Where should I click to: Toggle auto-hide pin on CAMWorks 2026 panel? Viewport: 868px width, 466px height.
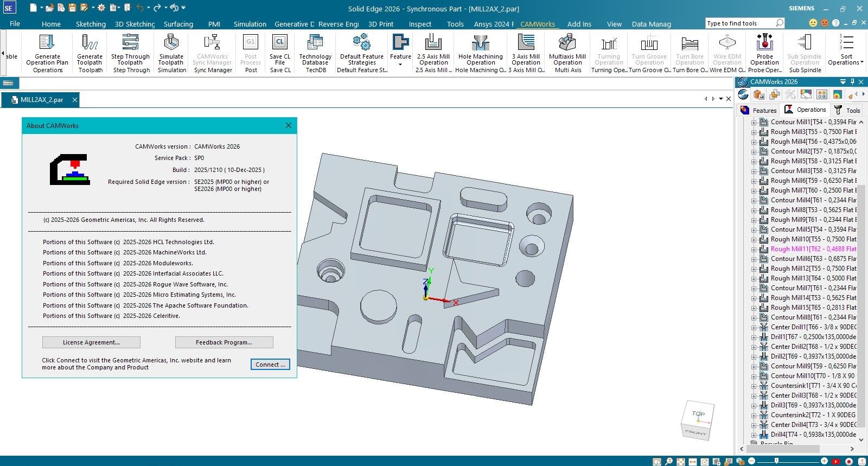pyautogui.click(x=852, y=82)
